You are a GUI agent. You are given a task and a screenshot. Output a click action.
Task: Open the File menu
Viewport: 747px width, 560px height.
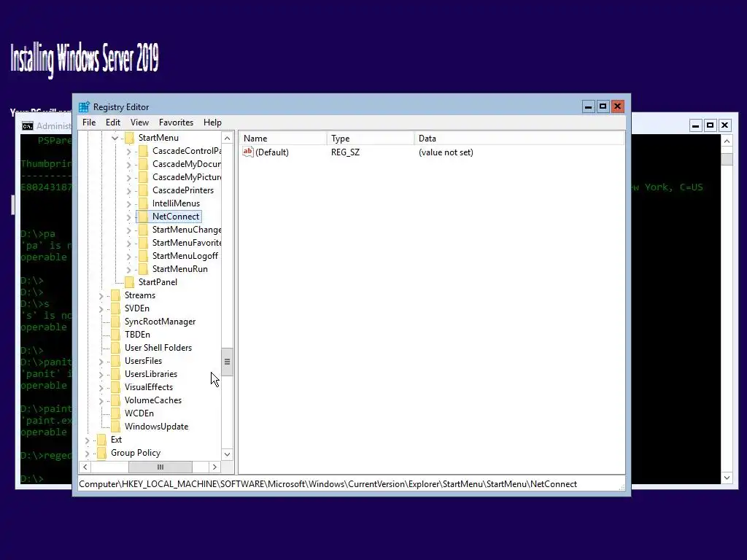pyautogui.click(x=88, y=122)
